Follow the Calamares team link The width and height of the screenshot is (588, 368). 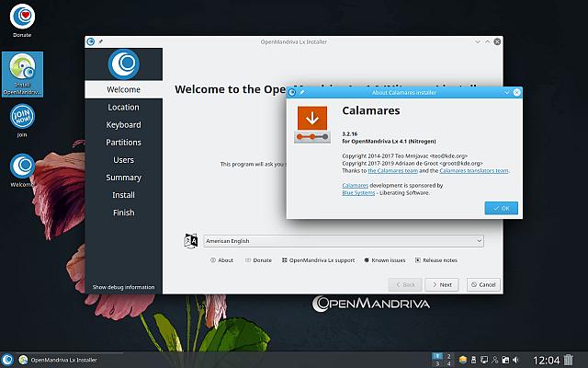tap(392, 170)
